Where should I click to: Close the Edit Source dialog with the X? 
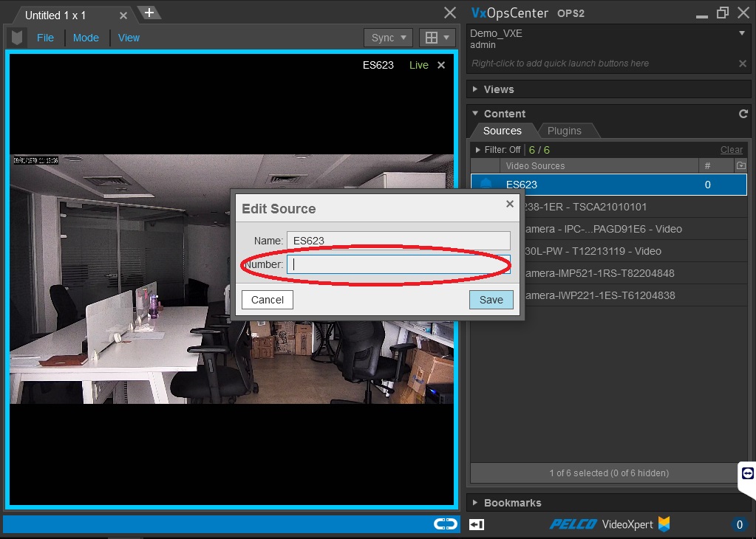tap(510, 204)
